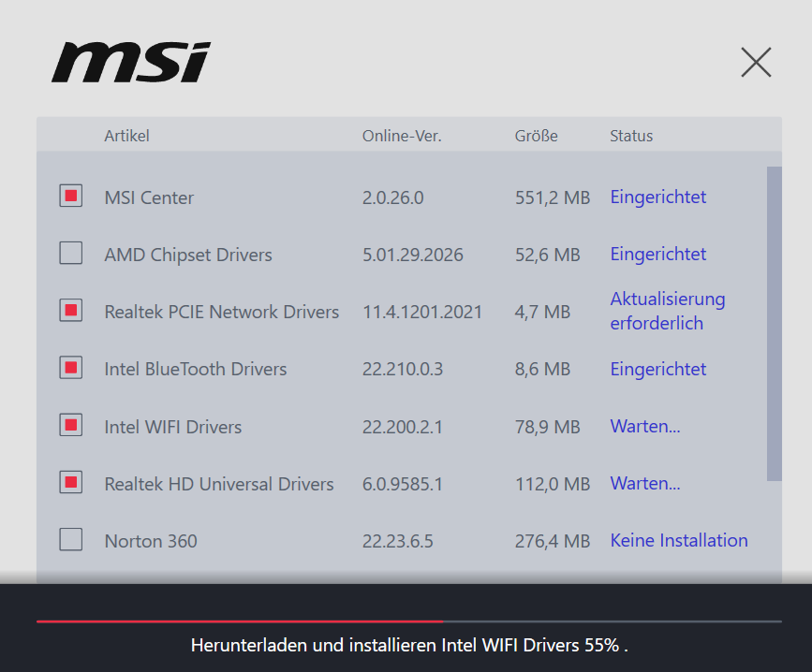Click the MSI Center row label

[149, 197]
